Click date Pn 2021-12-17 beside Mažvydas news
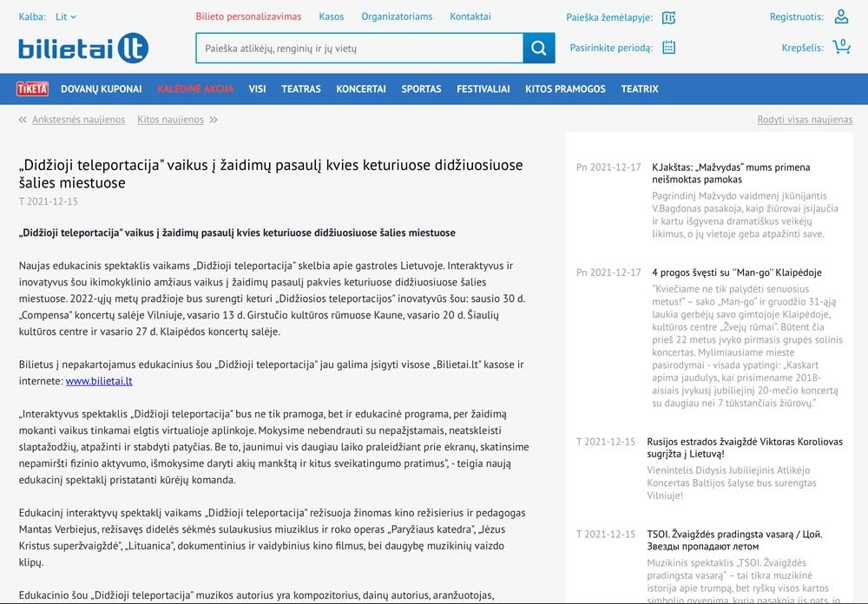The height and width of the screenshot is (604, 868). point(608,167)
